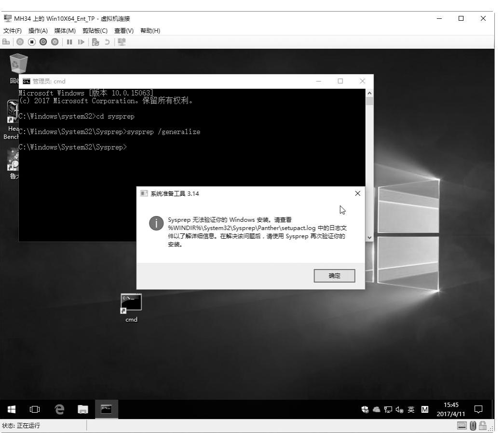Open the 媒体(M) menu

pyautogui.click(x=65, y=30)
